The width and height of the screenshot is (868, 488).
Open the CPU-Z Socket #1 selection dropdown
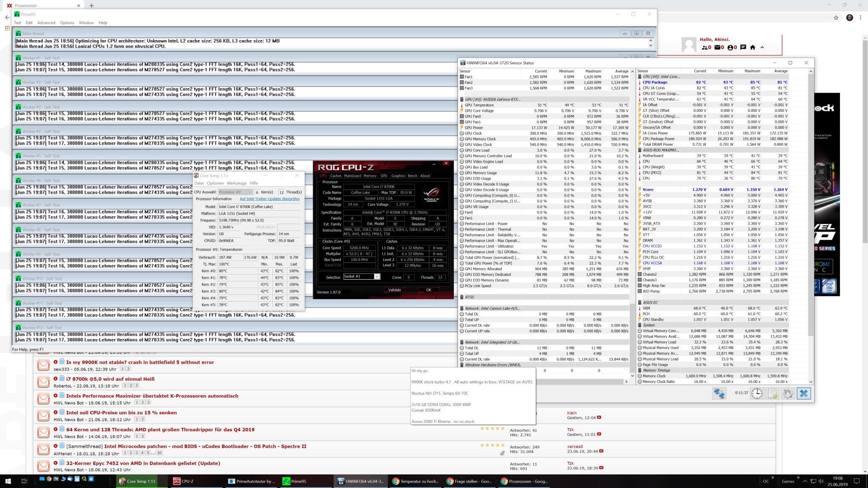[x=376, y=277]
